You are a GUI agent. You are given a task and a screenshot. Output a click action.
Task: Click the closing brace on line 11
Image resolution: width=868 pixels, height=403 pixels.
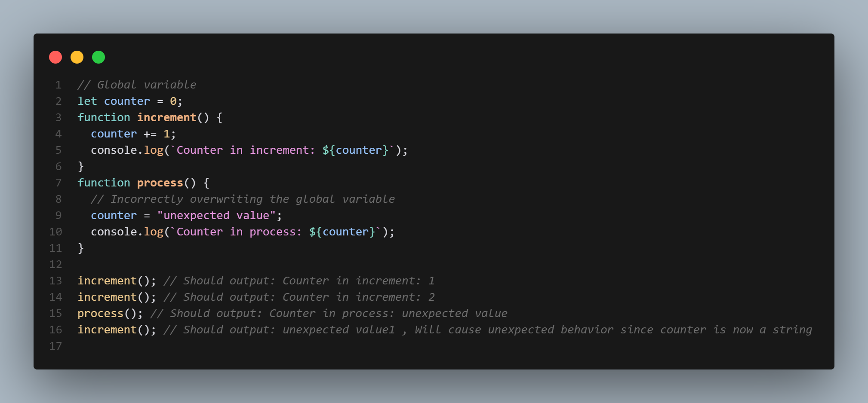click(x=80, y=248)
